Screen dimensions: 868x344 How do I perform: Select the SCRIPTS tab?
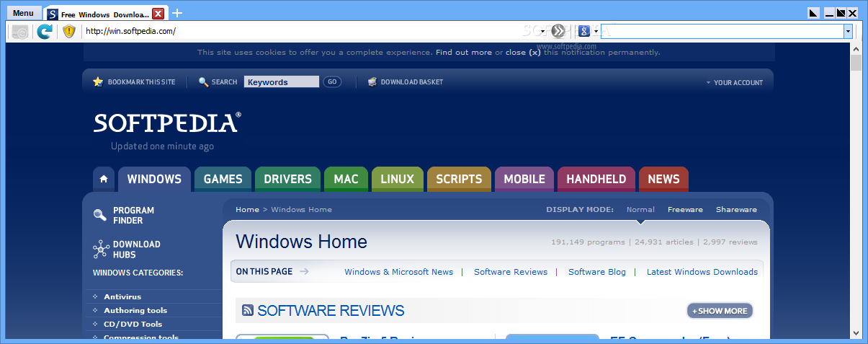459,179
